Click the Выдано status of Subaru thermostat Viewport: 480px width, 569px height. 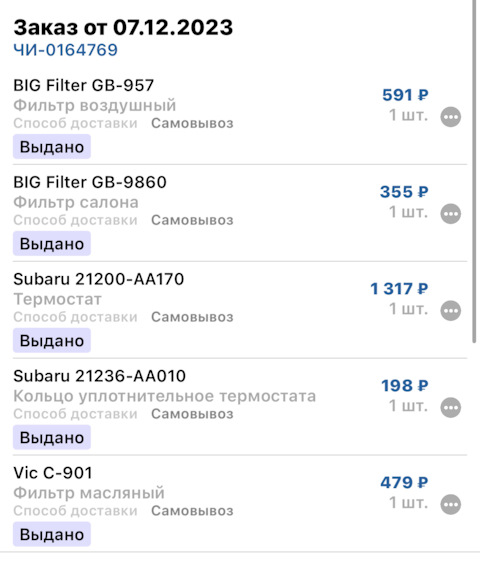[52, 340]
